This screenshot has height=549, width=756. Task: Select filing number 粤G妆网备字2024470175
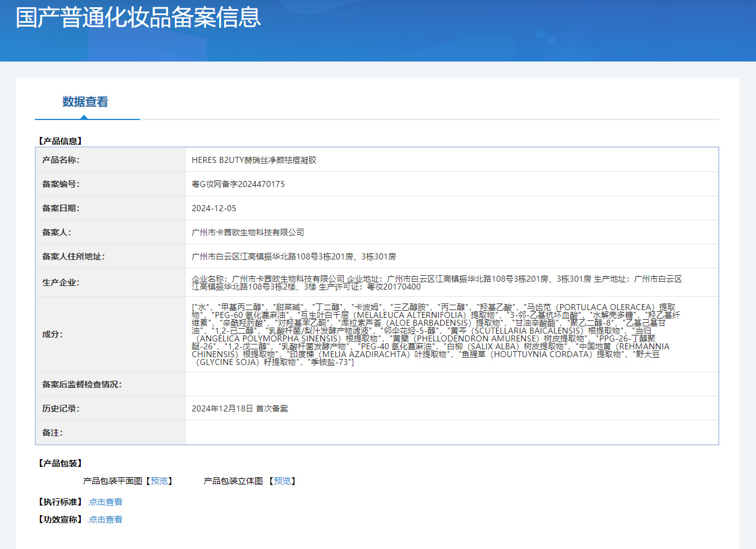pyautogui.click(x=238, y=184)
